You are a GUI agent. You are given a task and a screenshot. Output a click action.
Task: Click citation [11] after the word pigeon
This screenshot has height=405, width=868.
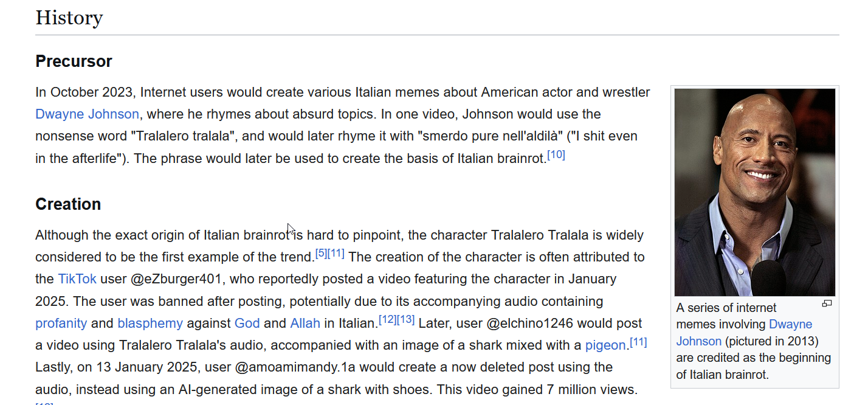[638, 342]
